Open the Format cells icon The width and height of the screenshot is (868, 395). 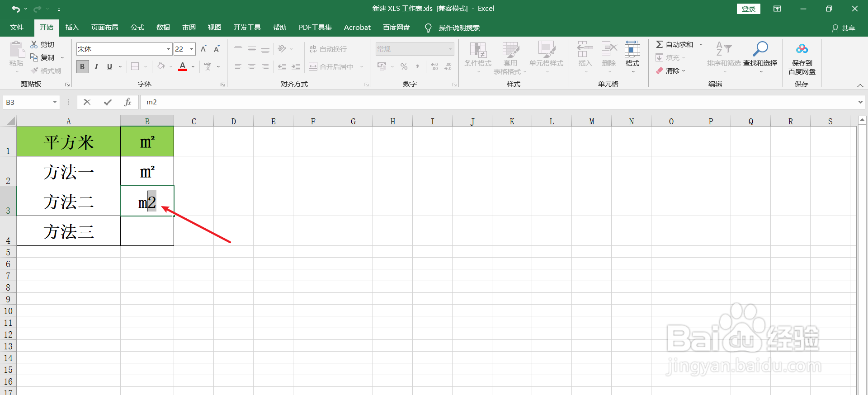click(632, 49)
